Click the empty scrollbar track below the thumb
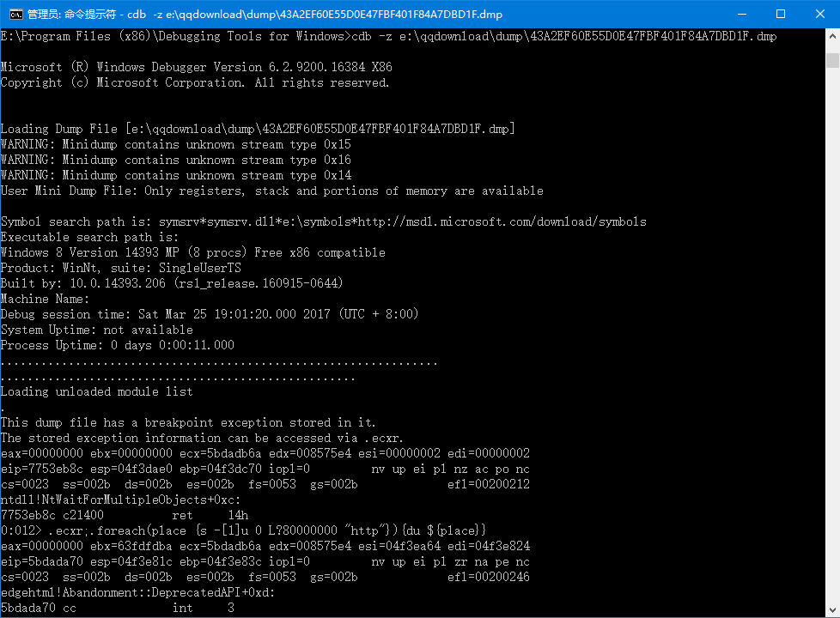Screen dimensions: 840x618 pos(832,332)
